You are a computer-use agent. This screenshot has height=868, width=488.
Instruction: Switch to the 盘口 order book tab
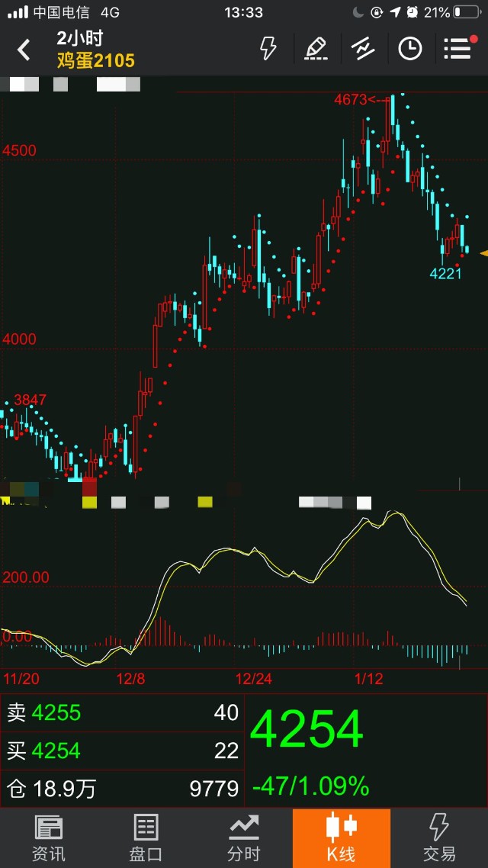(x=146, y=837)
